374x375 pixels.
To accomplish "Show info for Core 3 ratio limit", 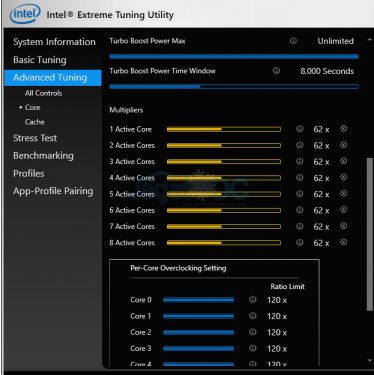I will click(x=253, y=348).
